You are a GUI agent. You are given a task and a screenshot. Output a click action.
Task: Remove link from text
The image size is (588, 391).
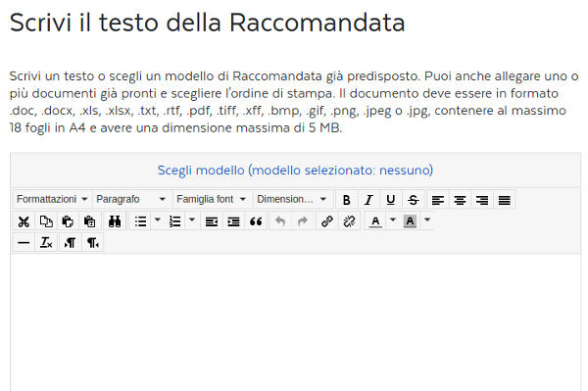click(349, 221)
